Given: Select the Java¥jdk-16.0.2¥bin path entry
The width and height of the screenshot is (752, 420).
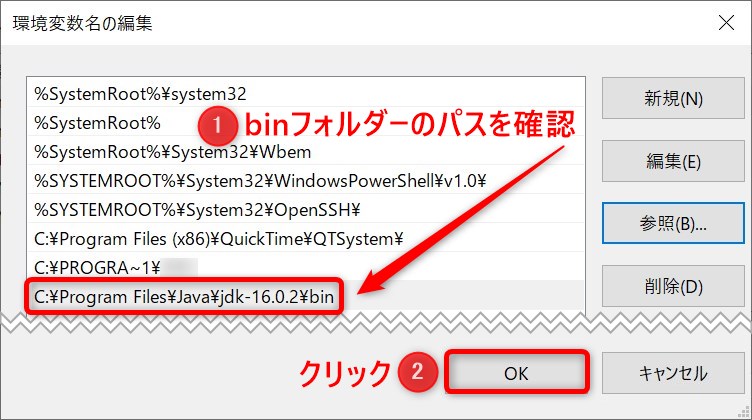Looking at the screenshot, I should tap(306, 296).
